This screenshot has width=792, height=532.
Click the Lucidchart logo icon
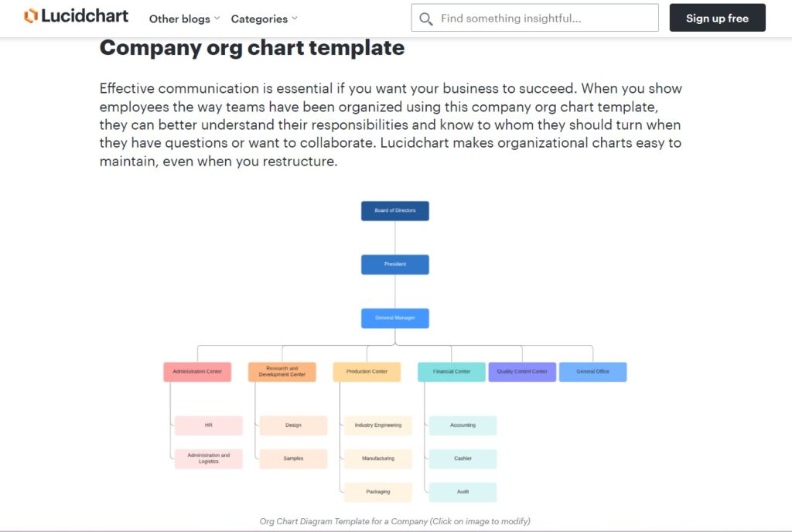click(x=31, y=16)
